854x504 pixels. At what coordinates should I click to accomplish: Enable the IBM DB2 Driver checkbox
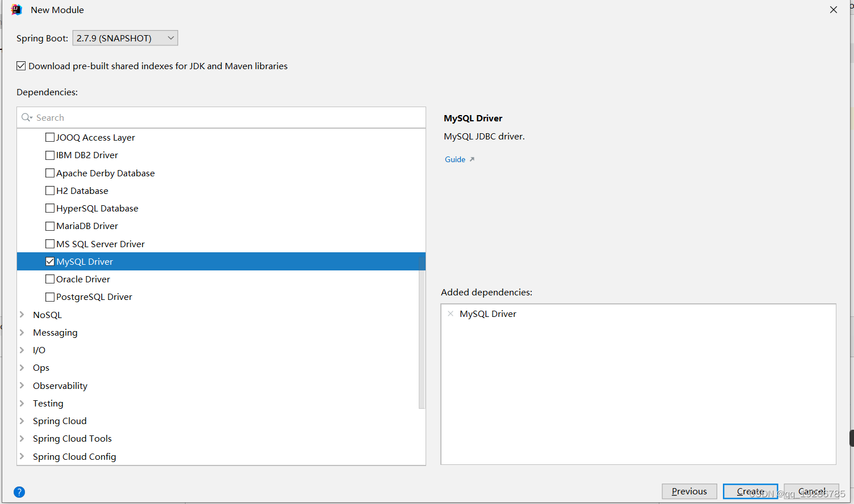pyautogui.click(x=50, y=155)
